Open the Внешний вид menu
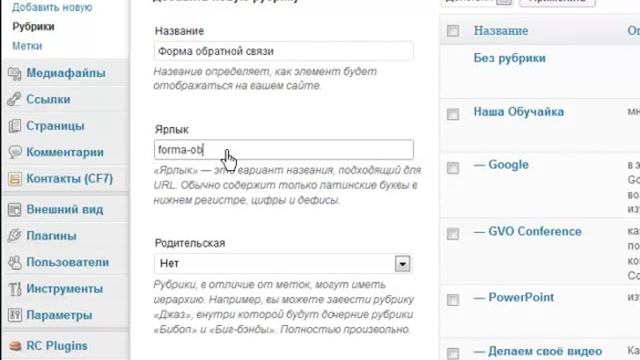The image size is (640, 360). [64, 209]
